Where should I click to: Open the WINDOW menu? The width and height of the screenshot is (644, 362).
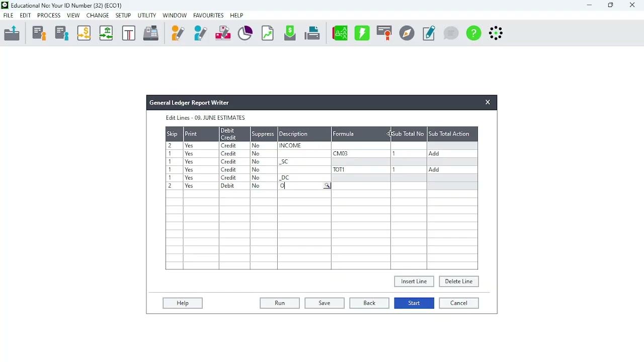click(x=175, y=16)
